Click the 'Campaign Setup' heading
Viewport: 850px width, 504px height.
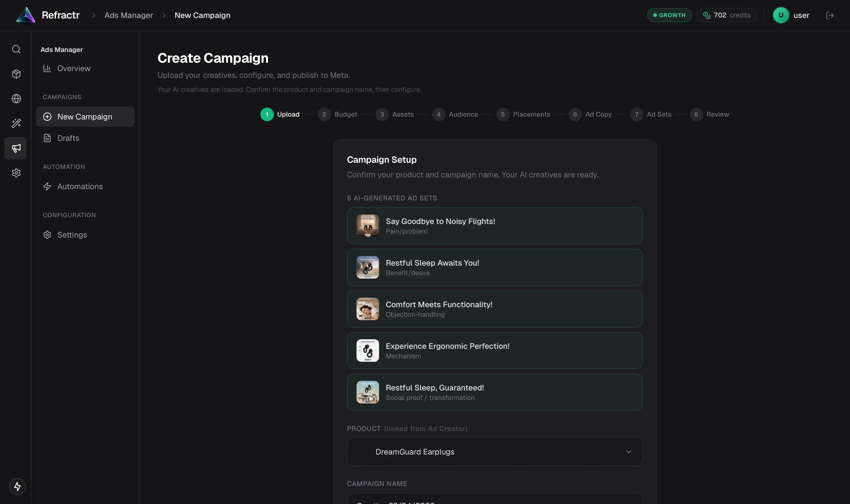(382, 160)
